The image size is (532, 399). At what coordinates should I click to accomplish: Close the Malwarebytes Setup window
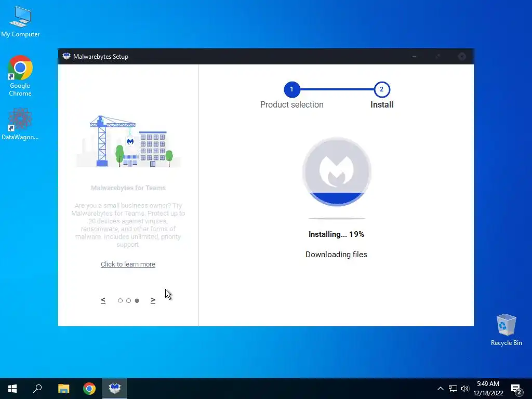(x=462, y=56)
